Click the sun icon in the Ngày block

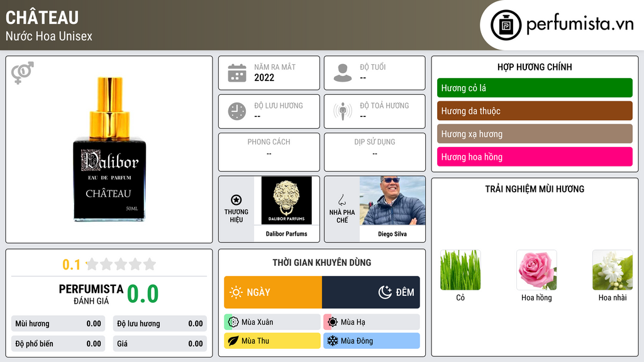point(236,292)
